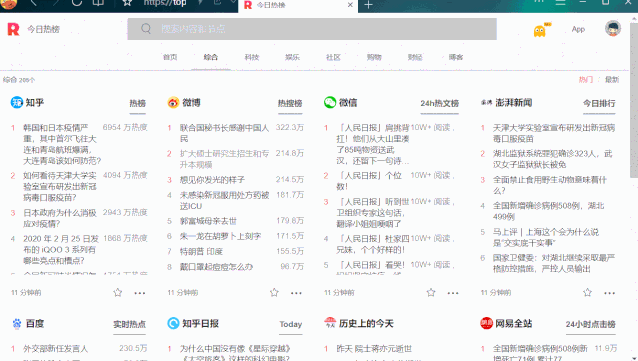Viewport: 638px width, 361px height.
Task: Expand the 知乎 card three-dot menu
Action: pyautogui.click(x=140, y=293)
